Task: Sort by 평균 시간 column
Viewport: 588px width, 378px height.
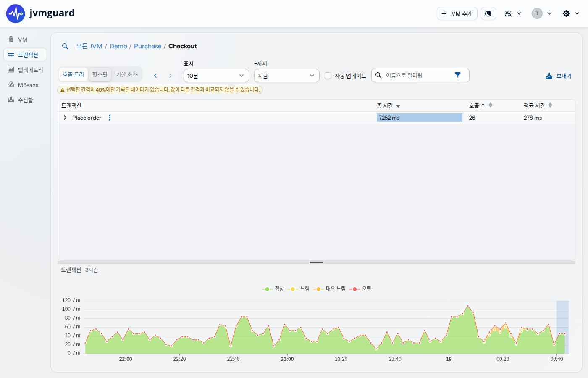Action: pos(538,106)
